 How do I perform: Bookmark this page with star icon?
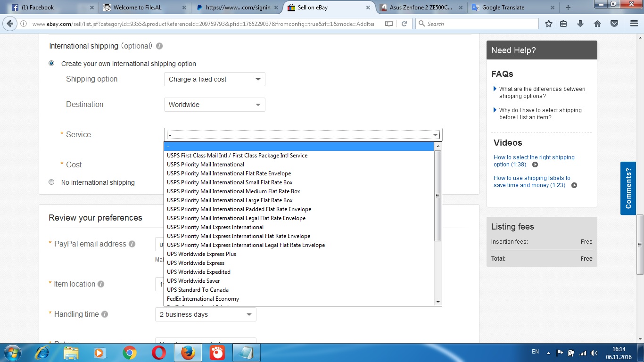[549, 24]
